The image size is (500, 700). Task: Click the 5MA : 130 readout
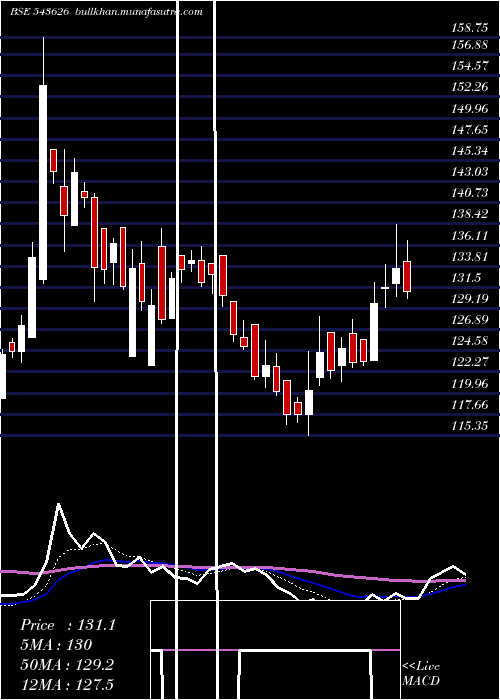click(56, 645)
